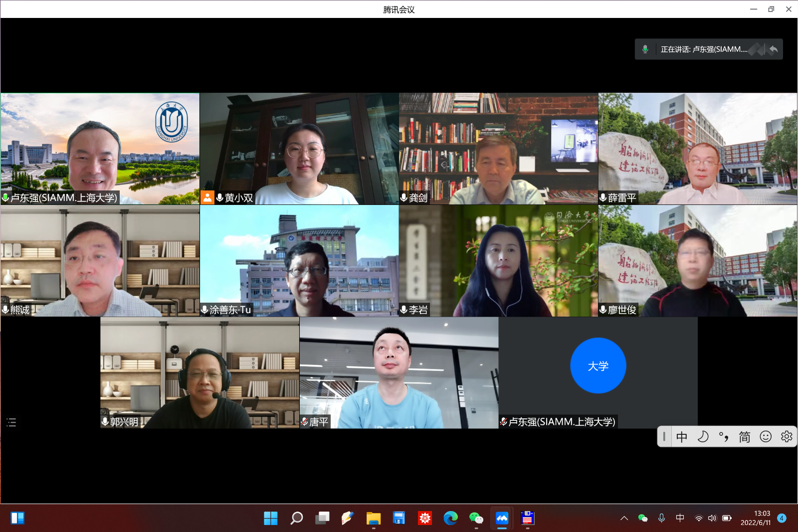
Task: Select 廖世俊's video tile
Action: tap(698, 261)
